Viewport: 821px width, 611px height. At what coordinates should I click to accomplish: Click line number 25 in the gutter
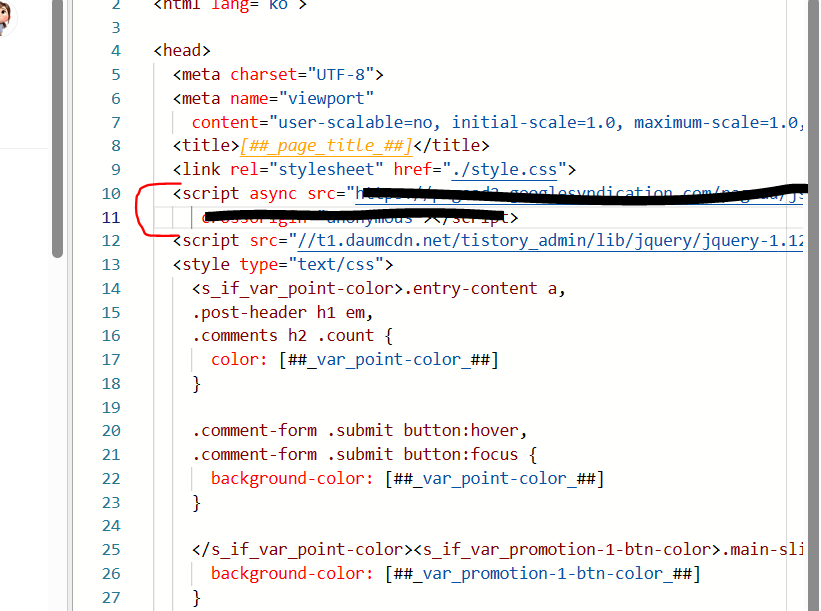[111, 550]
